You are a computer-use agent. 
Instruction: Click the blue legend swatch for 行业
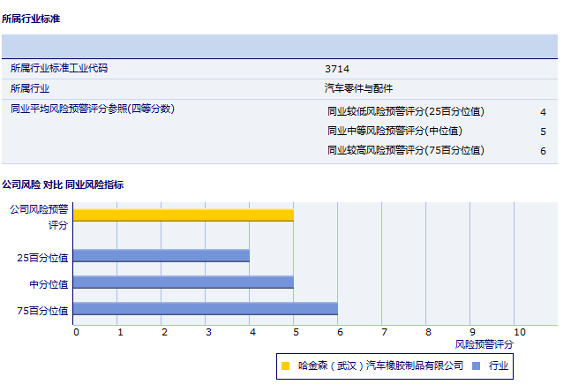pos(477,365)
